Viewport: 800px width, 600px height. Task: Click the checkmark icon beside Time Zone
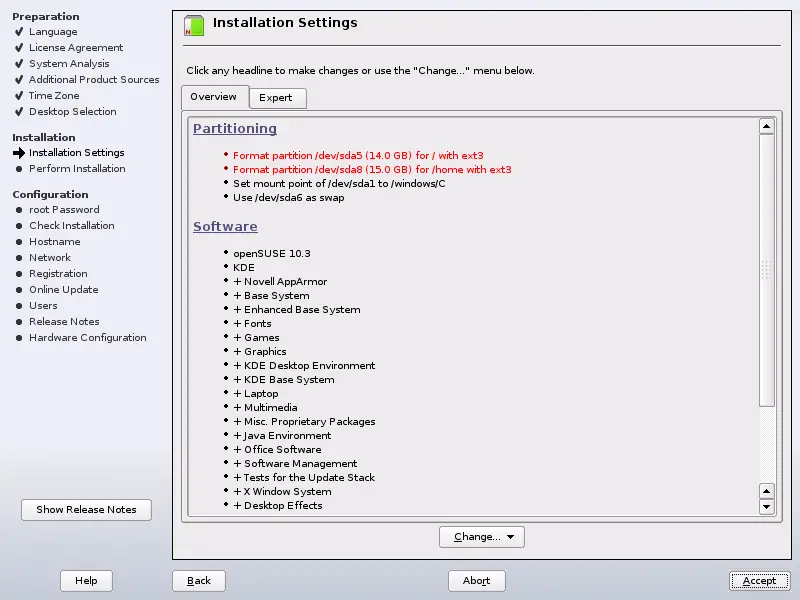[19, 96]
